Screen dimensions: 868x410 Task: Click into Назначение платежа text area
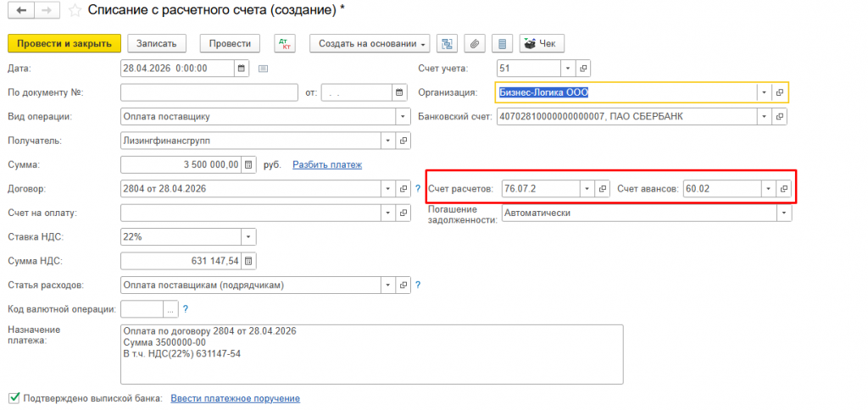371,354
